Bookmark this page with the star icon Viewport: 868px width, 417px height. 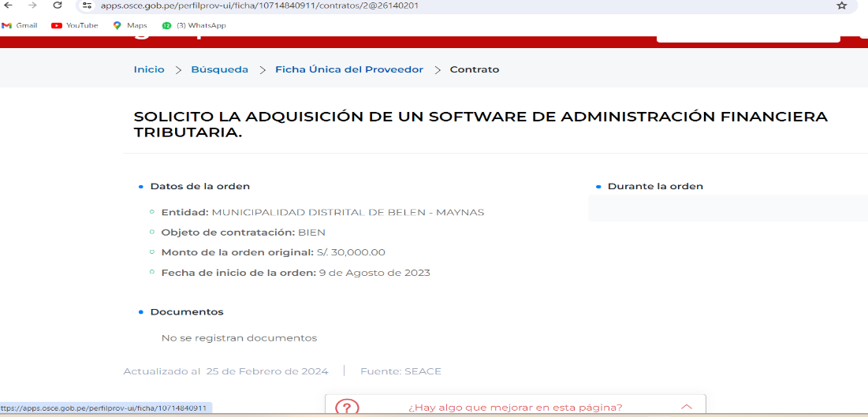pyautogui.click(x=841, y=6)
